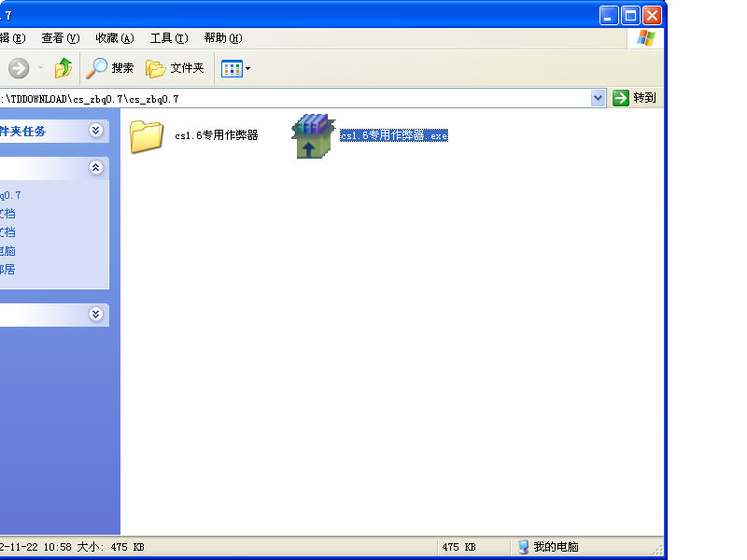The image size is (747, 560).
Task: Click the green Go arrow icon
Action: [x=621, y=98]
